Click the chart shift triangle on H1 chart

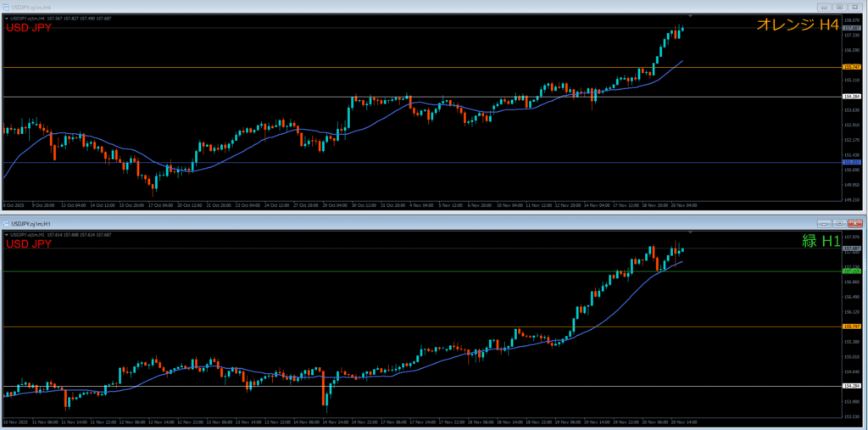690,232
